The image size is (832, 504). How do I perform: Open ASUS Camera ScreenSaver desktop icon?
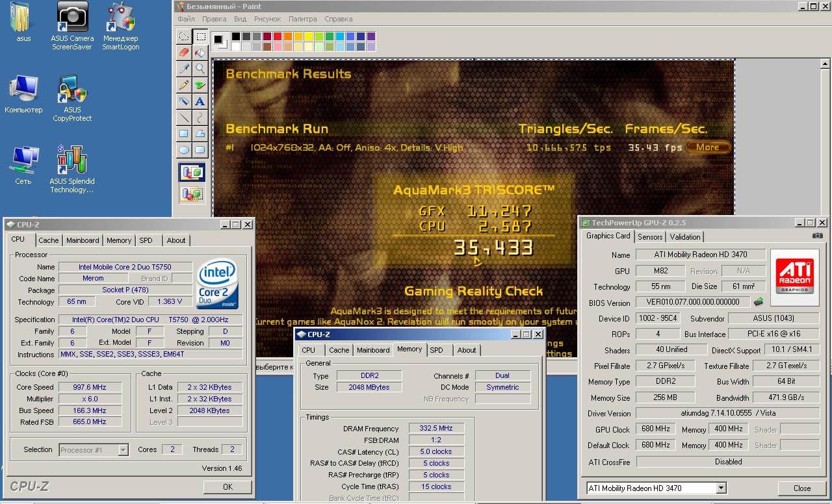click(x=72, y=26)
